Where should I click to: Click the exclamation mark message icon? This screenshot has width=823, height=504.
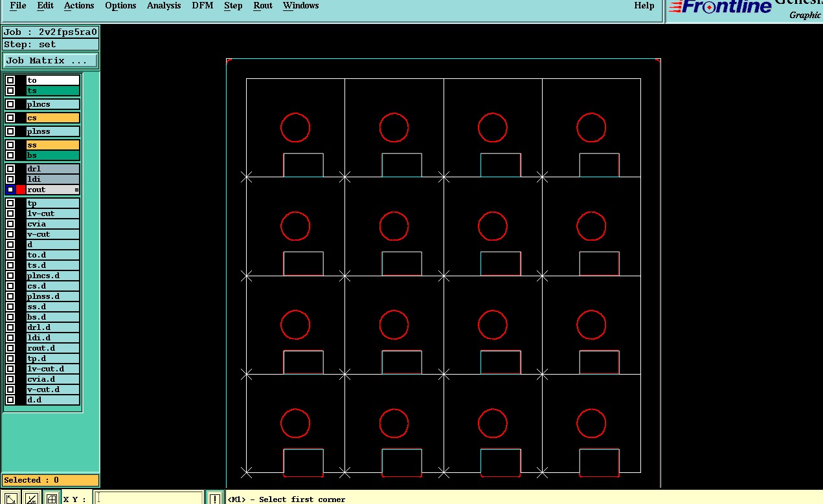215,498
